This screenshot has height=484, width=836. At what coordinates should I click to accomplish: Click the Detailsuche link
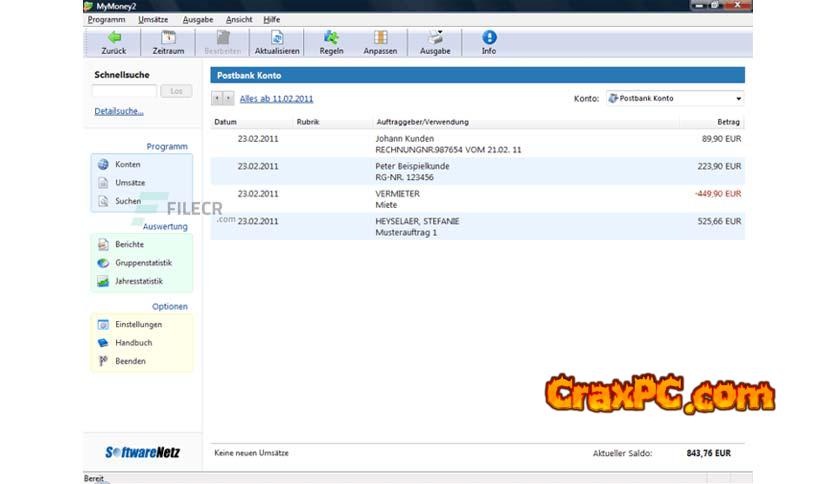tap(119, 111)
